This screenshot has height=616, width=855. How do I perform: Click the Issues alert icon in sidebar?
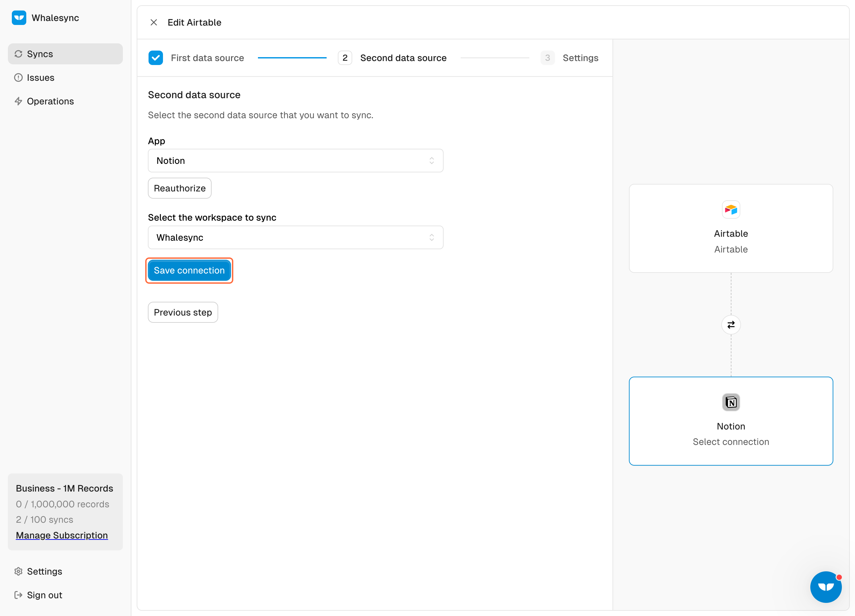pyautogui.click(x=18, y=77)
